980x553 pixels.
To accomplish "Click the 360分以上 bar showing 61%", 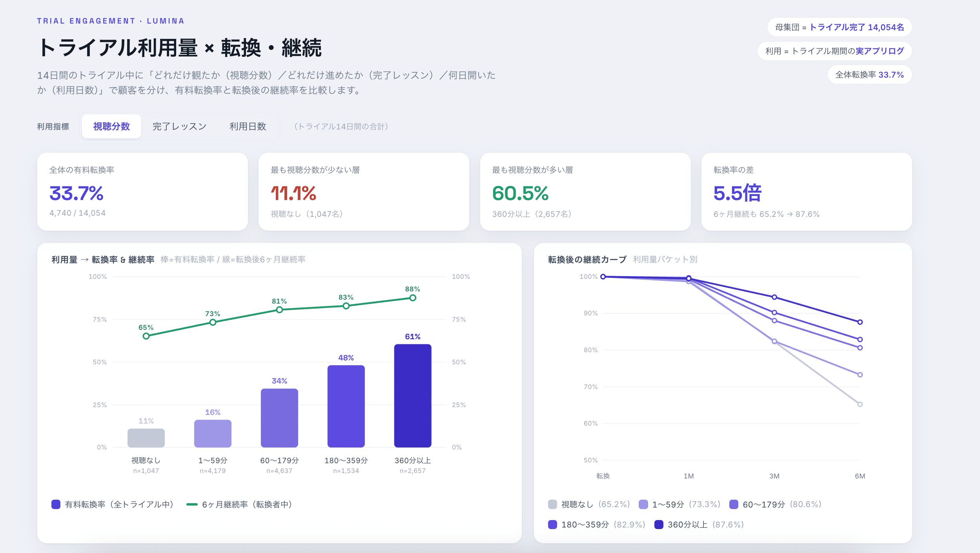I will click(x=413, y=396).
